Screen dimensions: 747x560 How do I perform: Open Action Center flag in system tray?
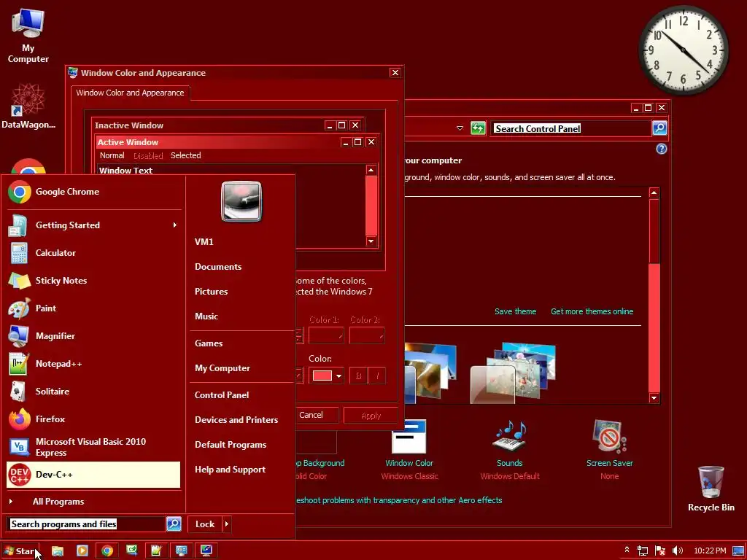pyautogui.click(x=659, y=551)
